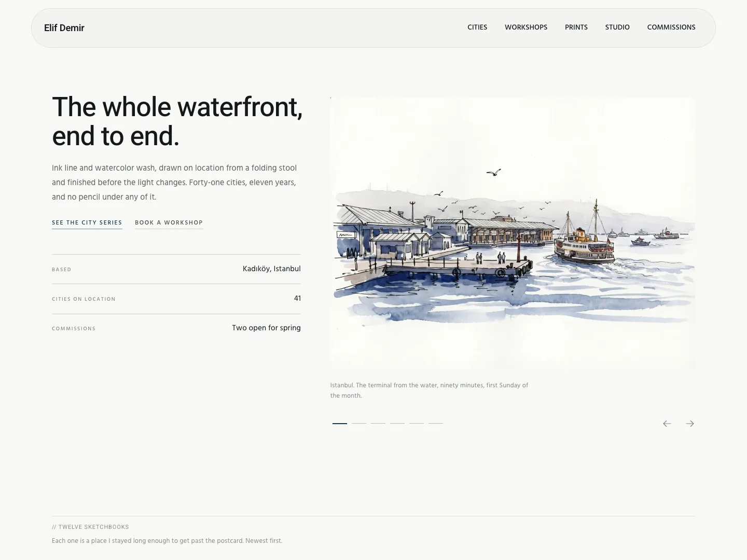Click the Ink line and watercolor wash paragraph

tap(174, 183)
